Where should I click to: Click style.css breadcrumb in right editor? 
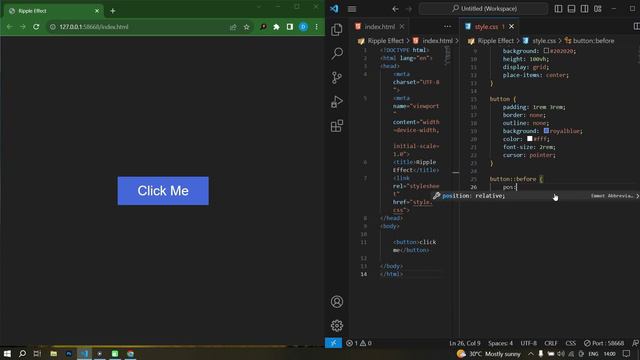pos(544,41)
